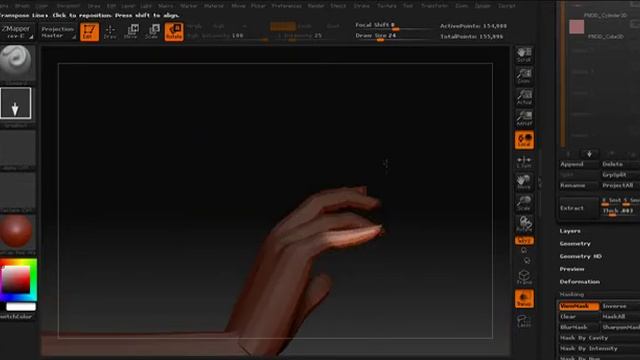Click the Actual size icon
Screen dimensions: 640x360
tap(524, 97)
